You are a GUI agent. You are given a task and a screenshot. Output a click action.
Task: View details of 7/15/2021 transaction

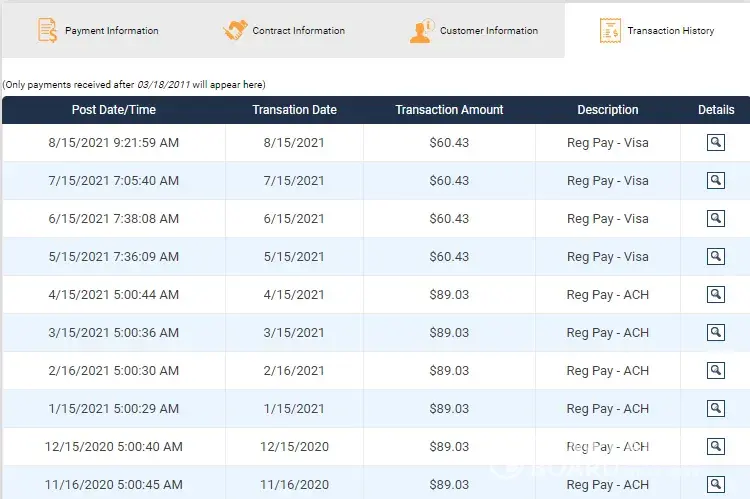click(715, 181)
